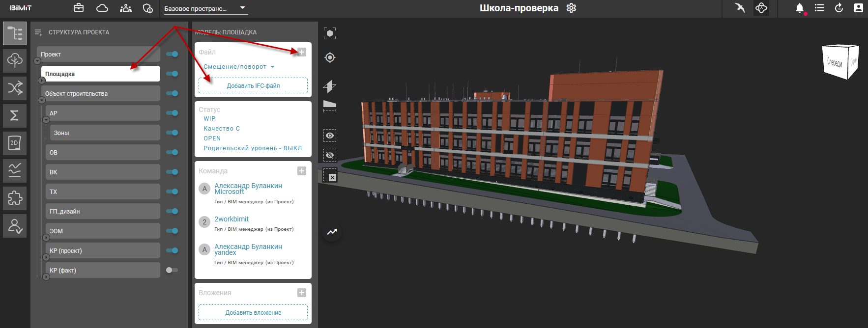Collapse the АР tree node
868x328 pixels.
coord(46,120)
